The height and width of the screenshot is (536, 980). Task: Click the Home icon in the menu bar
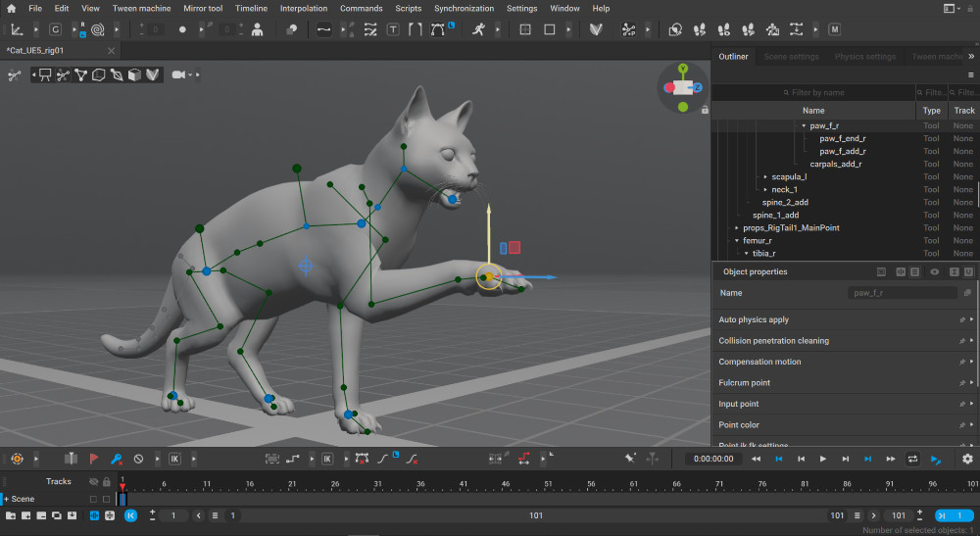pyautogui.click(x=11, y=8)
